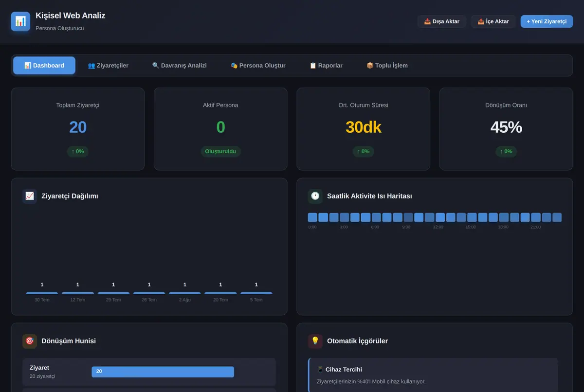Click the Mobil cihaz insight sentence
The height and width of the screenshot is (392, 584).
(371, 381)
